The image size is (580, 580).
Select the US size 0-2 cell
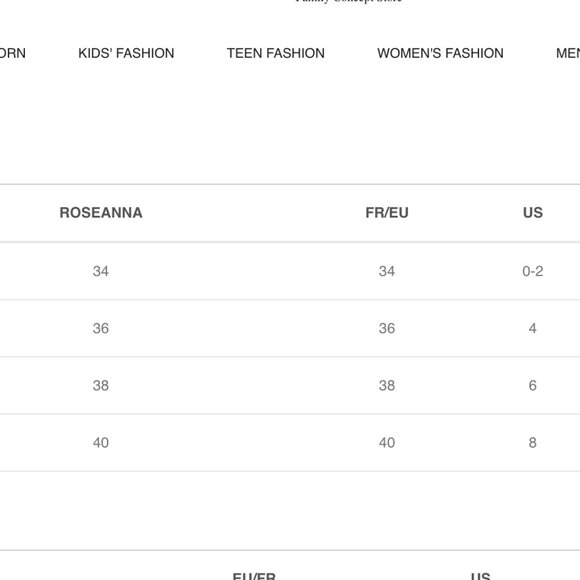click(533, 271)
